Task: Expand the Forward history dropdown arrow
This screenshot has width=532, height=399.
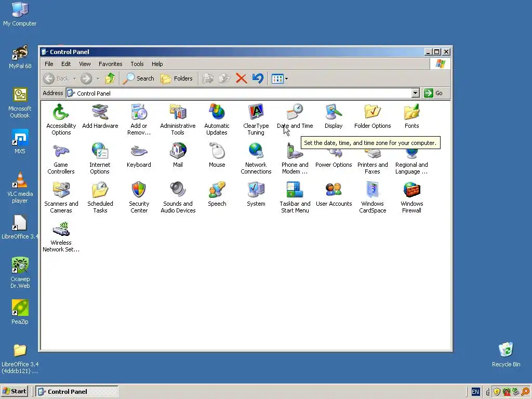Action: [x=98, y=78]
